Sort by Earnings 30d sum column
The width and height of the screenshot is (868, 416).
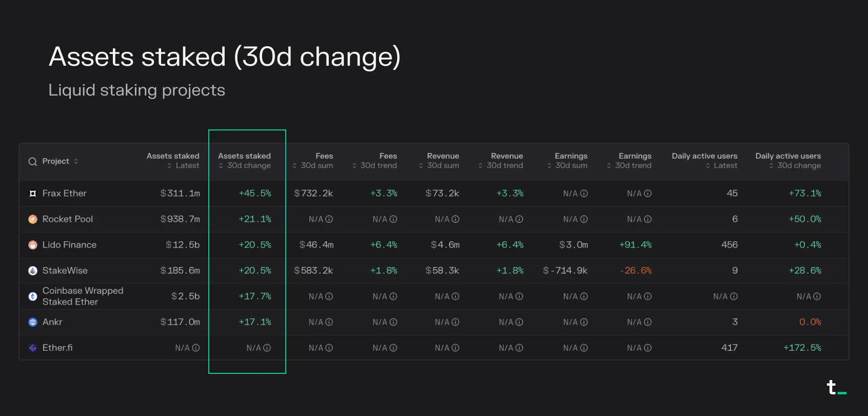pyautogui.click(x=567, y=161)
